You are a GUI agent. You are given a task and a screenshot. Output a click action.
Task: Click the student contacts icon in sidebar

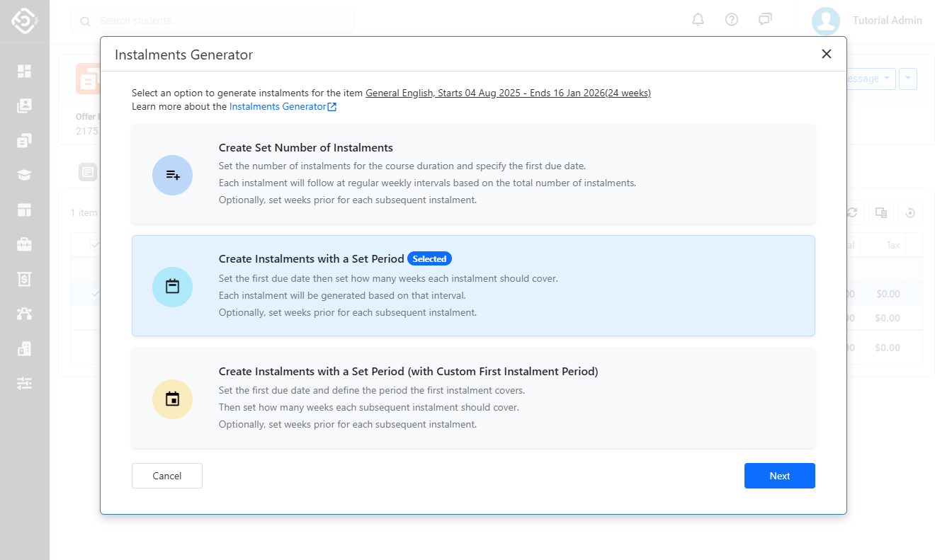point(25,105)
